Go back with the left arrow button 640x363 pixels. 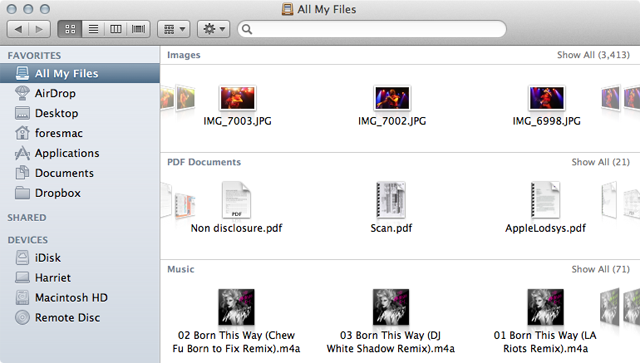tap(18, 29)
